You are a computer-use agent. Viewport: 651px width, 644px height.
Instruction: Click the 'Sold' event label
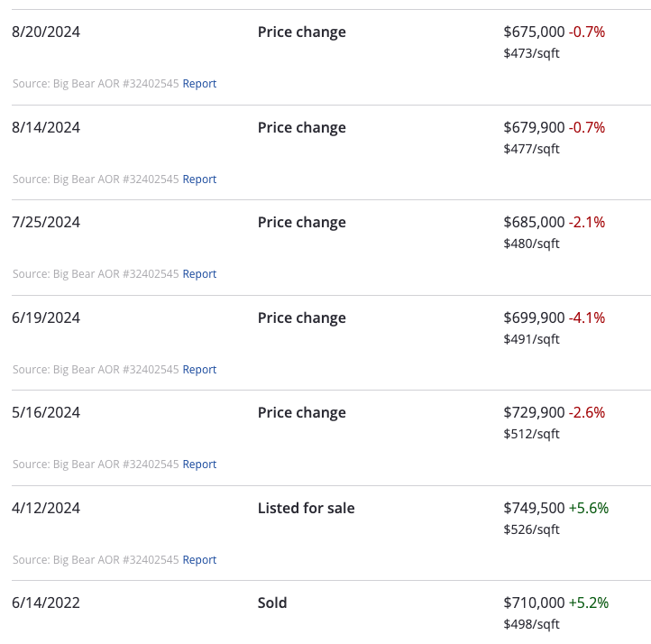(272, 603)
